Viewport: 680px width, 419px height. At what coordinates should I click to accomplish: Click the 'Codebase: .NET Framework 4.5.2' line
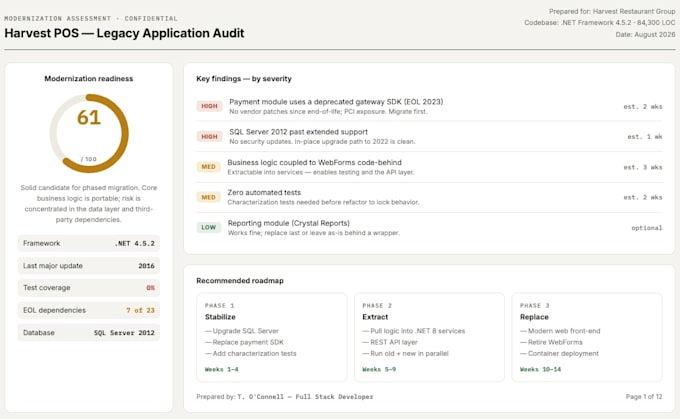[x=599, y=23]
